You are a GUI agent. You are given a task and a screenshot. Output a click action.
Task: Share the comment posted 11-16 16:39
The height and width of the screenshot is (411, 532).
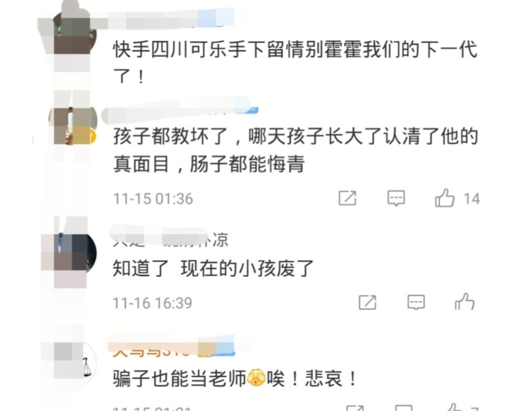[368, 302]
